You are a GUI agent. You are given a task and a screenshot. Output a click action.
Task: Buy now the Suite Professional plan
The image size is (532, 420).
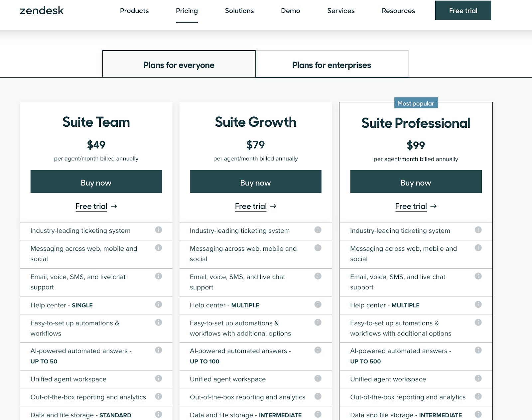416,182
